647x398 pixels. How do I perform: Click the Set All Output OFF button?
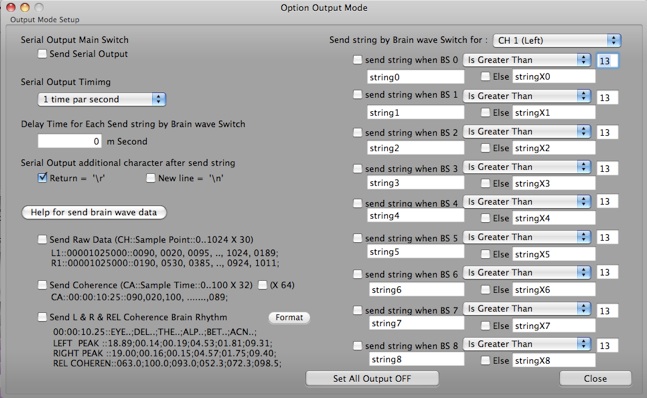coord(372,378)
